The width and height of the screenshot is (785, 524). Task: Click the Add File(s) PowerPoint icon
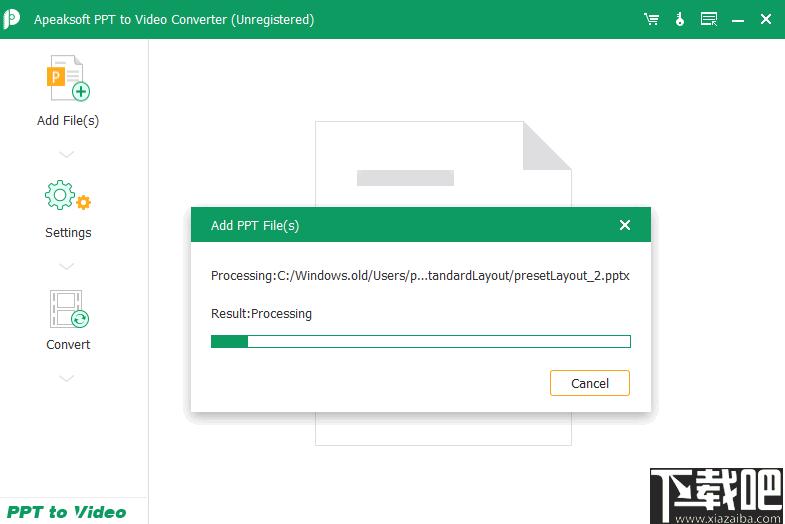[x=68, y=79]
